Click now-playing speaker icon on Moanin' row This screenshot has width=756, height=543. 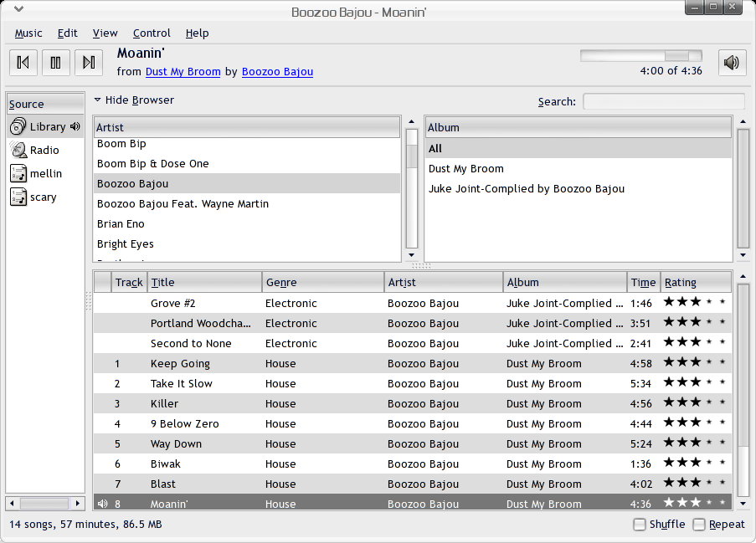102,504
